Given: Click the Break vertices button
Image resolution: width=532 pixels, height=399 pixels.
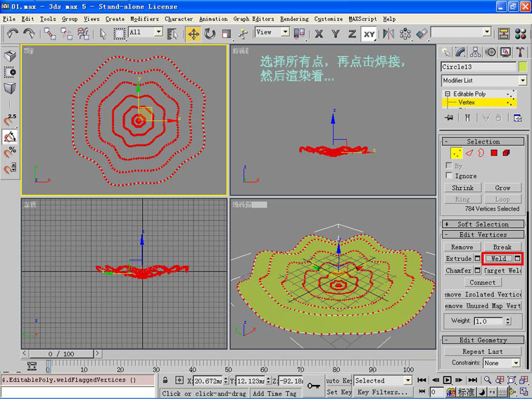Looking at the screenshot, I should pos(502,247).
